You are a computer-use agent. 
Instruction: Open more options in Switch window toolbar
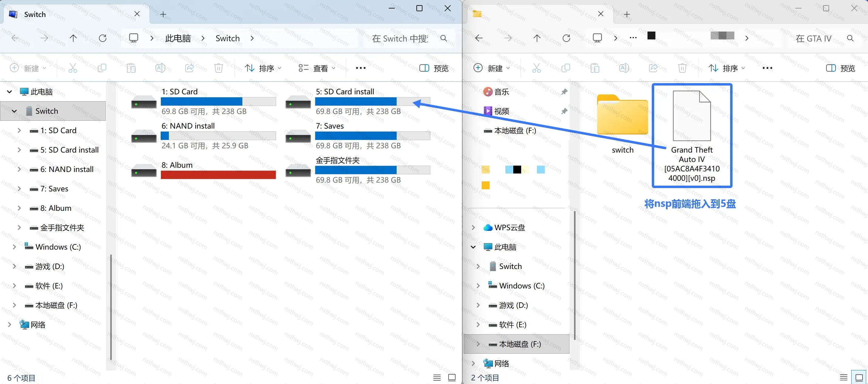coord(361,68)
